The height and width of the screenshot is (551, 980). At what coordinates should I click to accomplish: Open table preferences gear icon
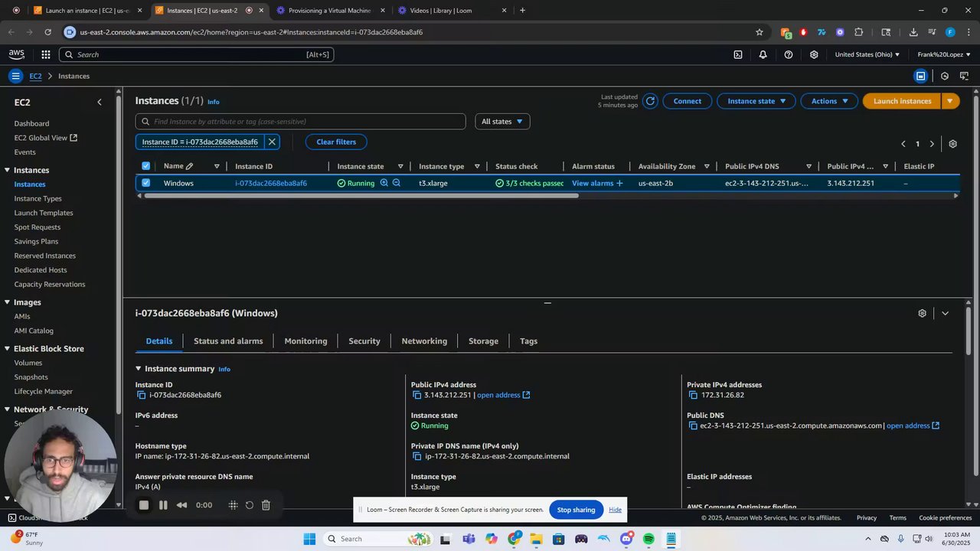click(952, 144)
